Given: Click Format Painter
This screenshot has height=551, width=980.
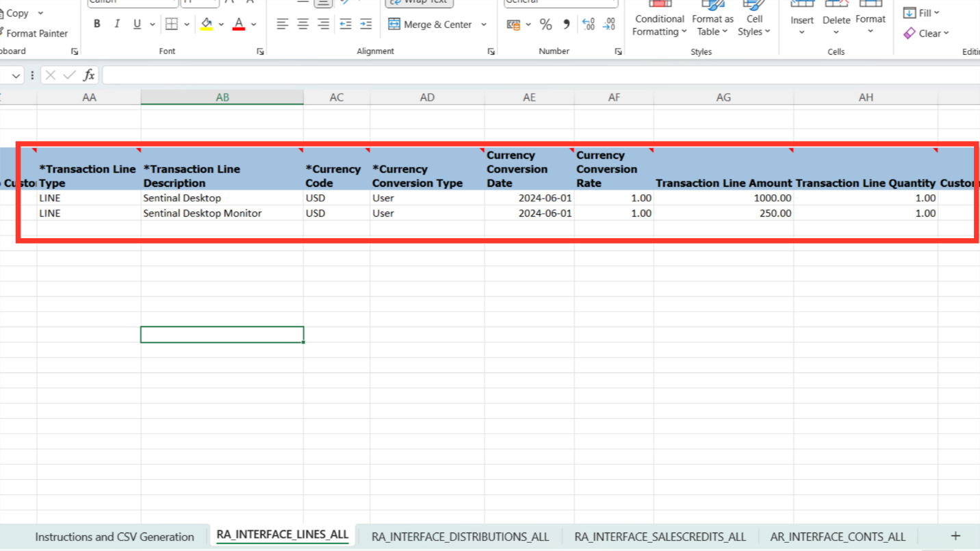Looking at the screenshot, I should pos(34,33).
